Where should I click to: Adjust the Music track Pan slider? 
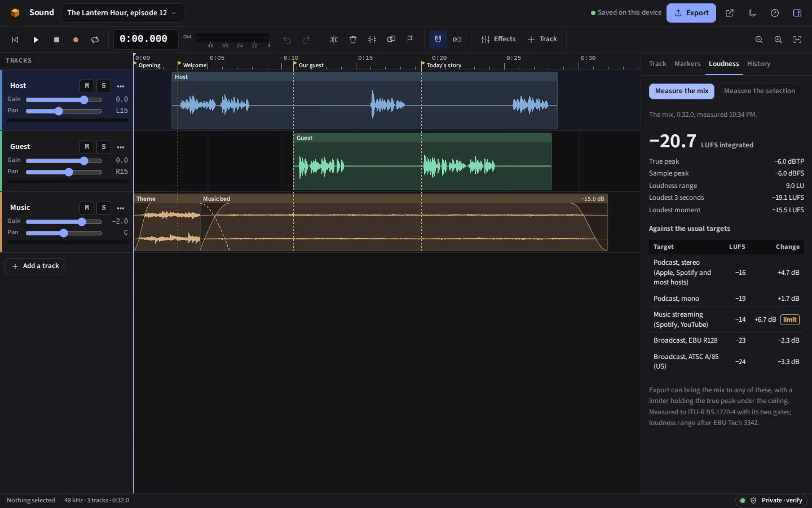(x=64, y=233)
